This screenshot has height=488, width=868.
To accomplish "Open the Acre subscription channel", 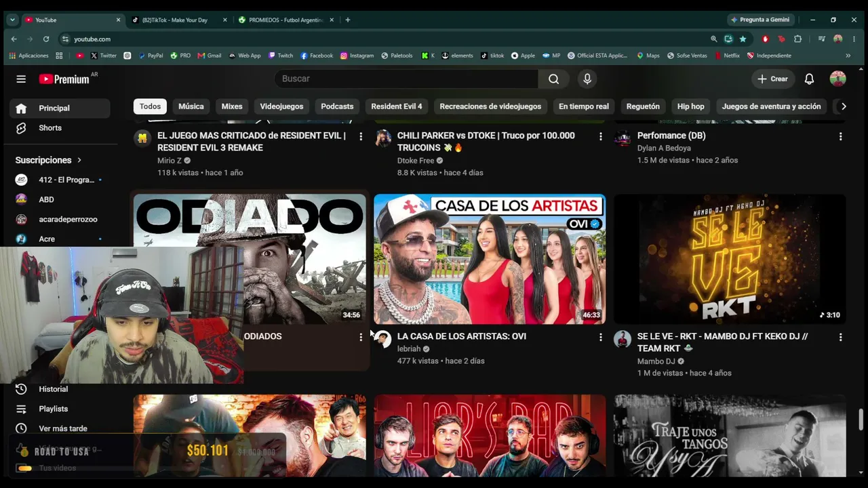I will point(60,239).
